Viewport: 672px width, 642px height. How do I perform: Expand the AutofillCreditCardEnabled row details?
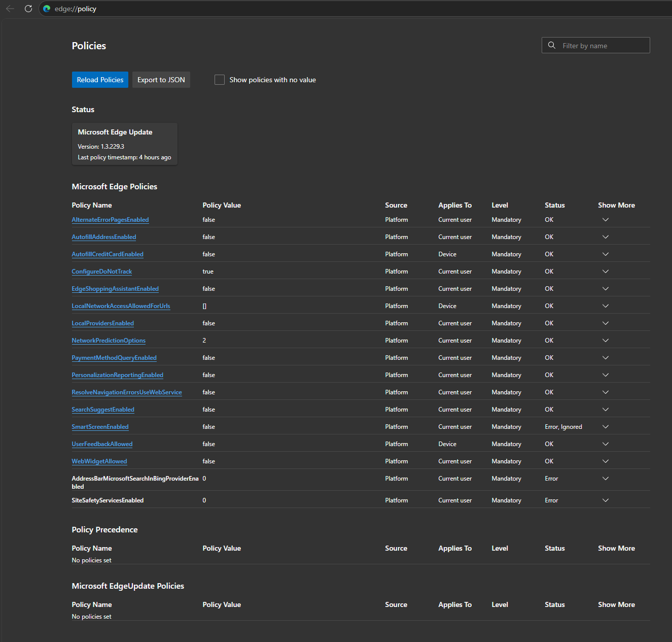[605, 254]
